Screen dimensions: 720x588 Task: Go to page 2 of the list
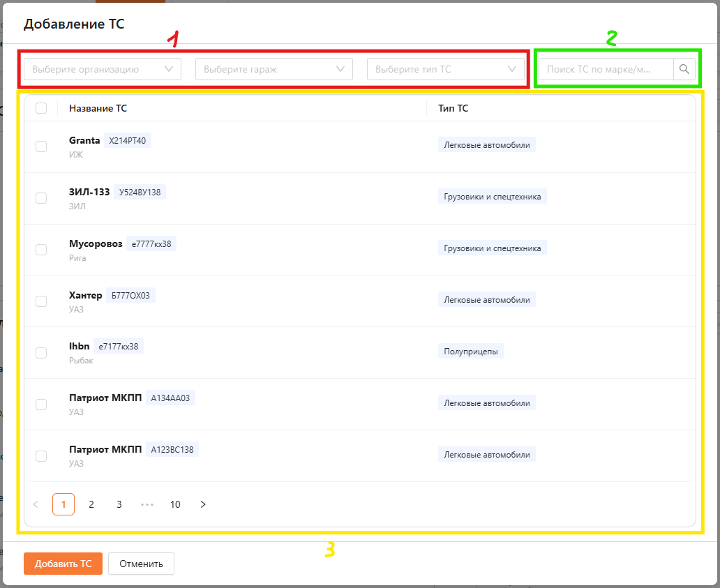[x=91, y=504]
